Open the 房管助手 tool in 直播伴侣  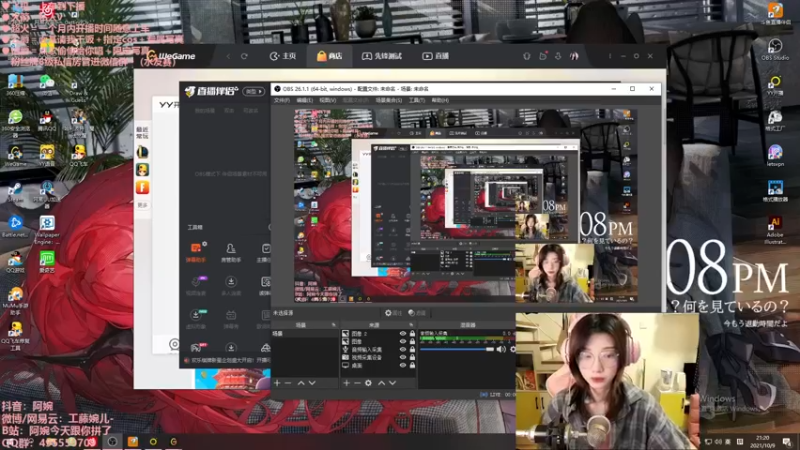tap(231, 252)
